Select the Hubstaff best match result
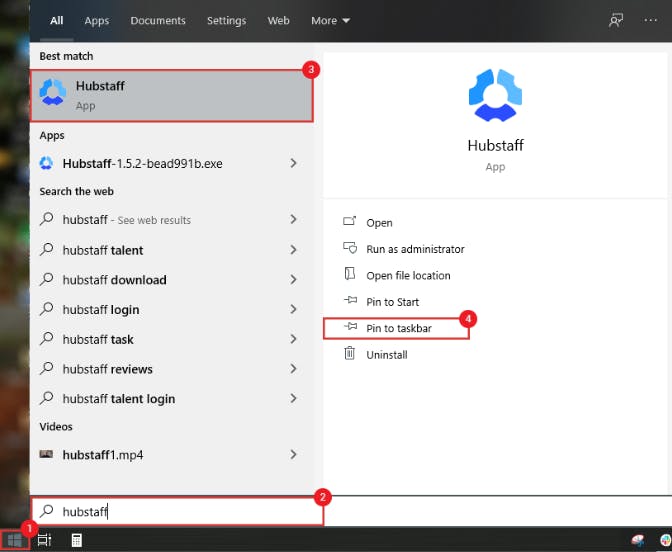 [171, 96]
